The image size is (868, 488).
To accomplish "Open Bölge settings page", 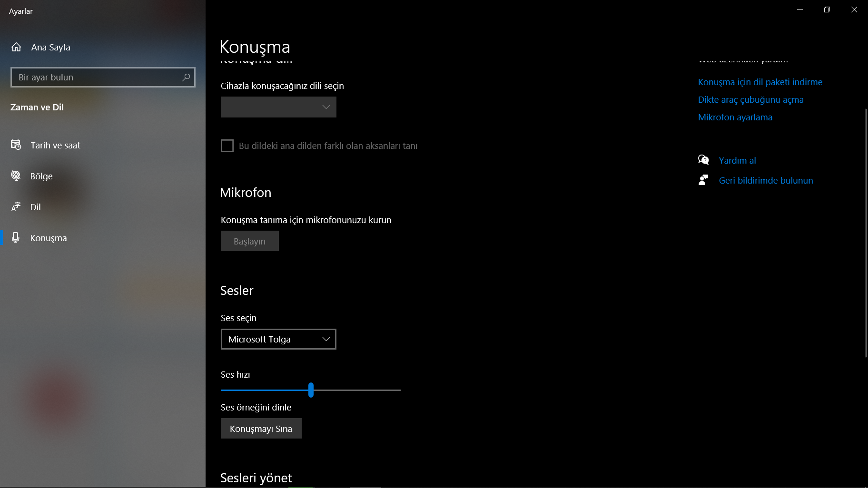I will pos(103,176).
